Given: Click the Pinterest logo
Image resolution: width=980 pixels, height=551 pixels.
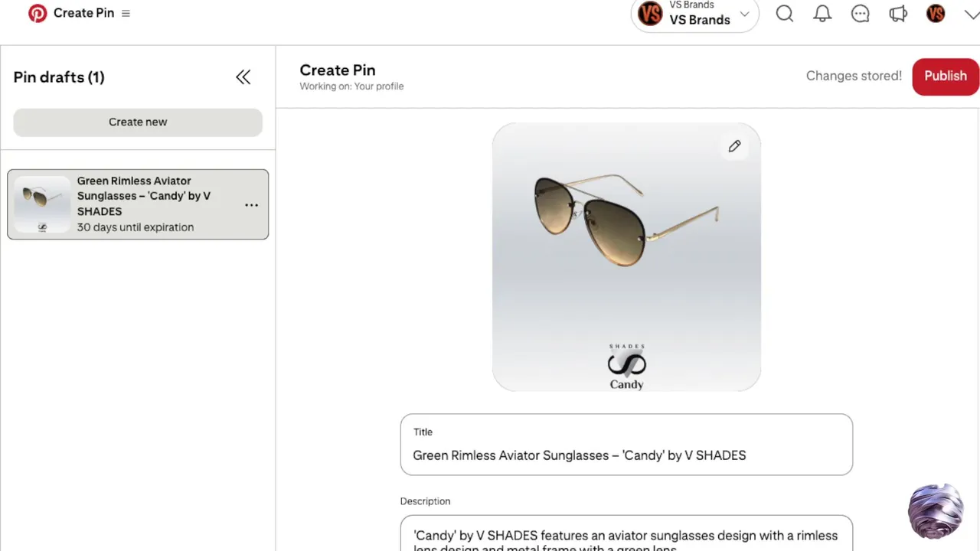Looking at the screenshot, I should click(37, 13).
